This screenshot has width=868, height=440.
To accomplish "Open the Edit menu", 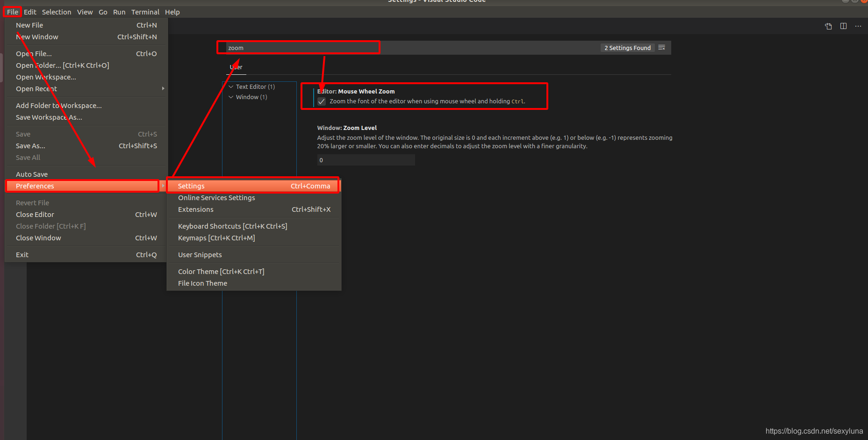I will (x=30, y=12).
